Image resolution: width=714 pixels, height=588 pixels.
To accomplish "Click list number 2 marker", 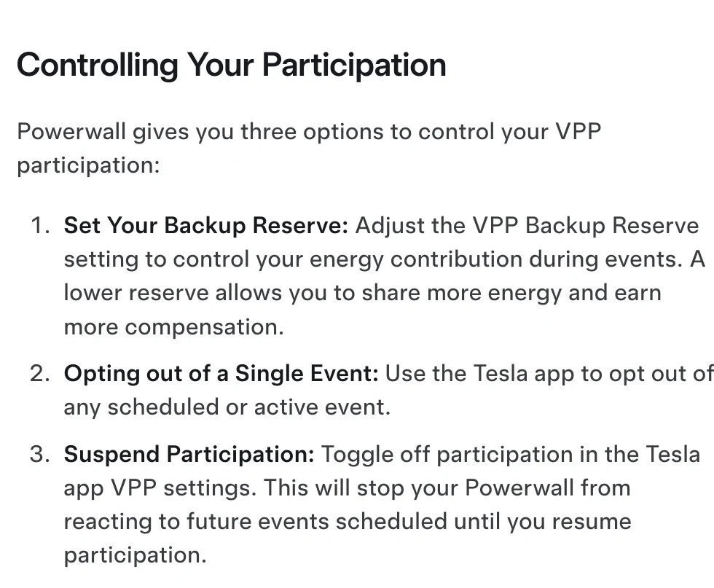I will click(x=40, y=374).
